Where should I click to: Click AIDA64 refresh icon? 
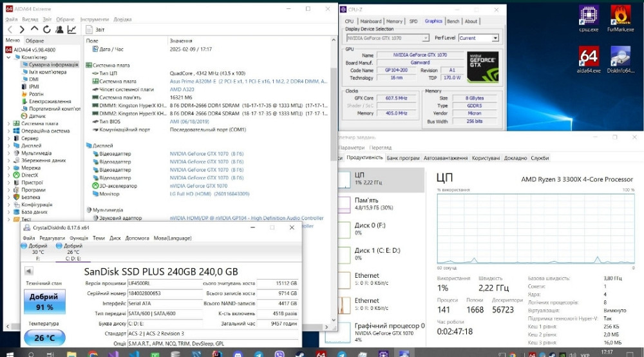(x=47, y=30)
